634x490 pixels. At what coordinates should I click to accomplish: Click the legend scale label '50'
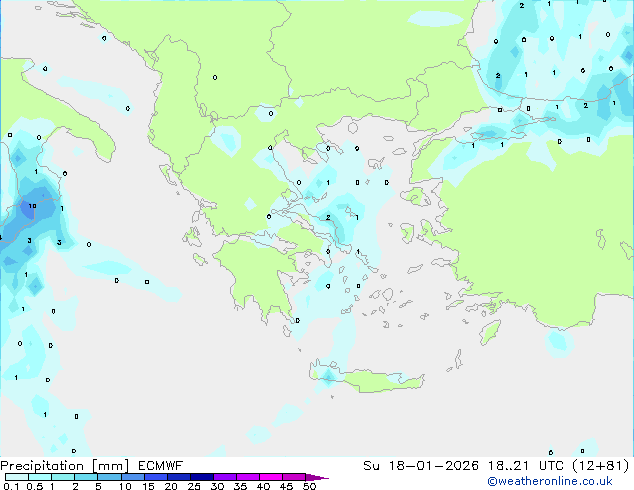click(310, 486)
